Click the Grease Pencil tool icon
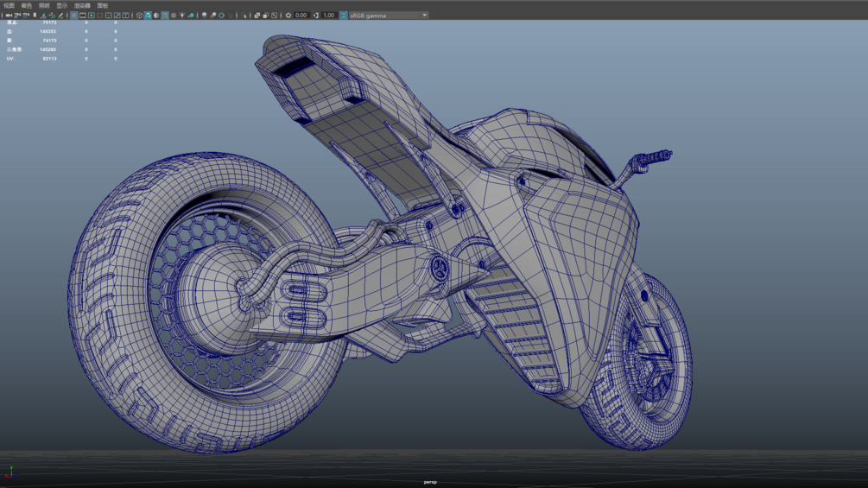The image size is (868, 488). click(x=60, y=16)
